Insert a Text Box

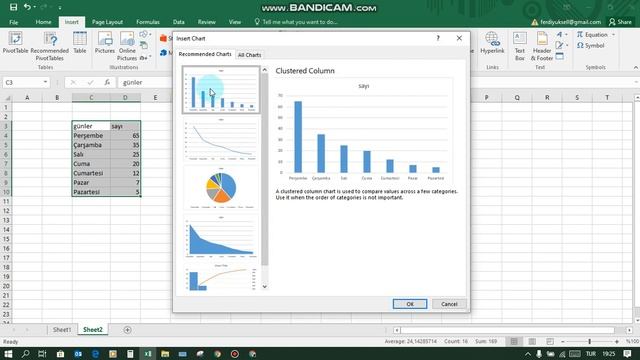point(520,46)
